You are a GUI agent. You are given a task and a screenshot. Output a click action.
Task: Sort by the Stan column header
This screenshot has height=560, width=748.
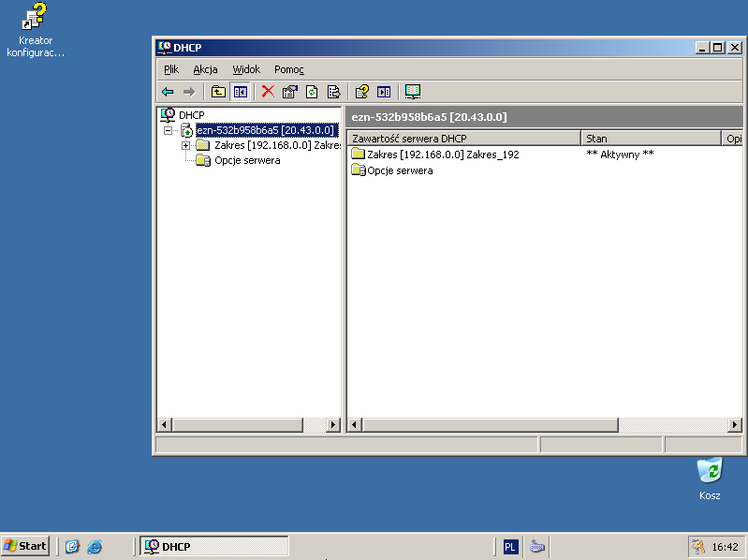click(650, 139)
